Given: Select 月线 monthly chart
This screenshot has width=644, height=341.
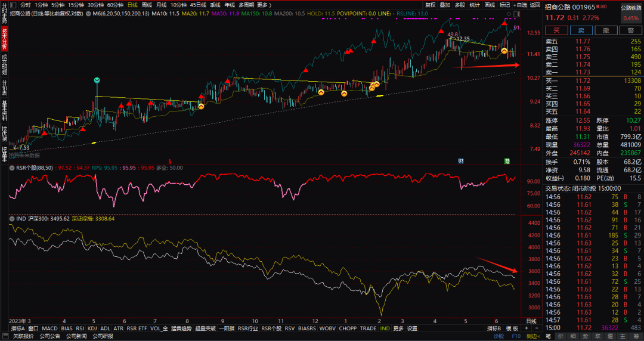Looking at the screenshot, I should (161, 5).
